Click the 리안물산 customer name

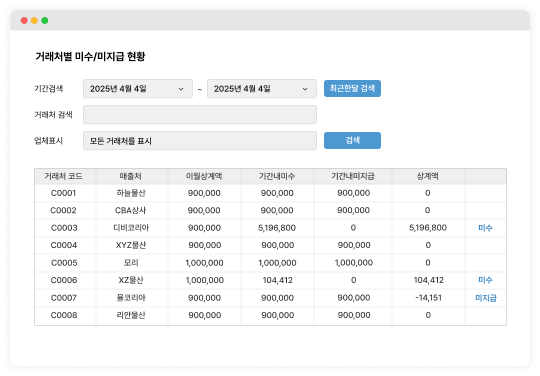(x=131, y=315)
